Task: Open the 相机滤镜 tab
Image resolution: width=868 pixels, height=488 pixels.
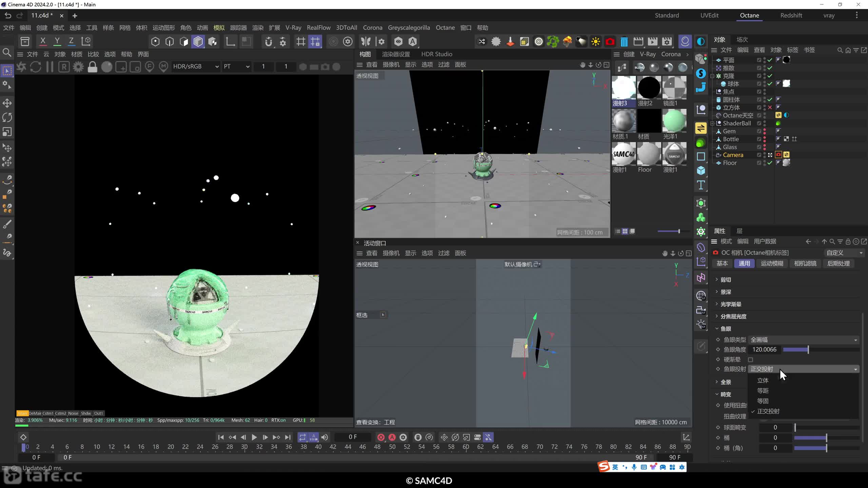Action: click(805, 263)
